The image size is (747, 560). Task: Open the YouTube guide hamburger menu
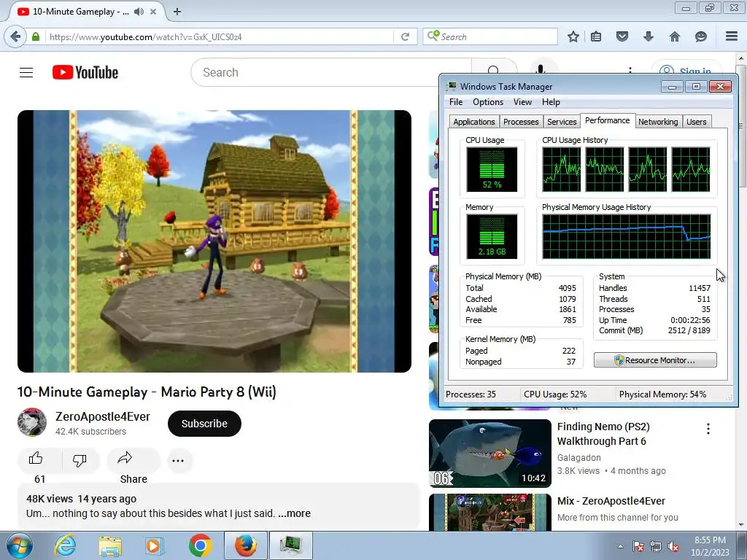(x=26, y=72)
